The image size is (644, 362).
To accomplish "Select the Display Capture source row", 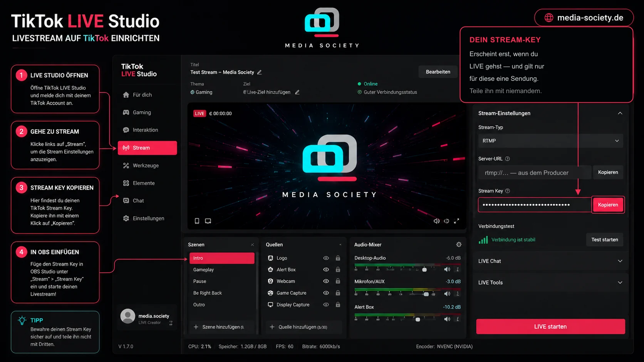I will point(304,304).
